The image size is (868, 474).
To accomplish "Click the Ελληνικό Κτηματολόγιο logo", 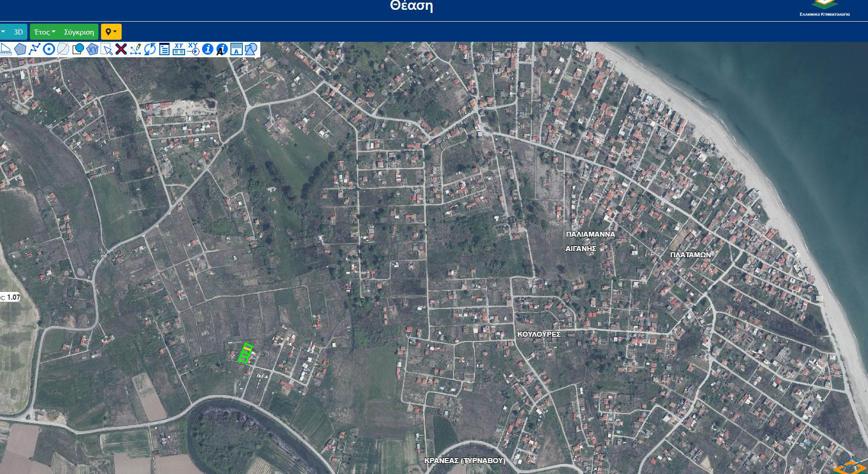I will (x=825, y=9).
